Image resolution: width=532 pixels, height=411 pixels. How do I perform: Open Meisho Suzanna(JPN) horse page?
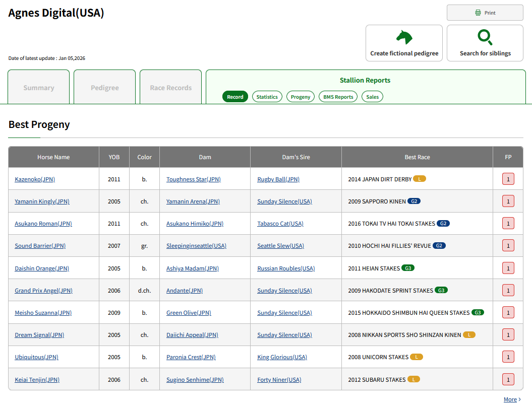point(43,313)
